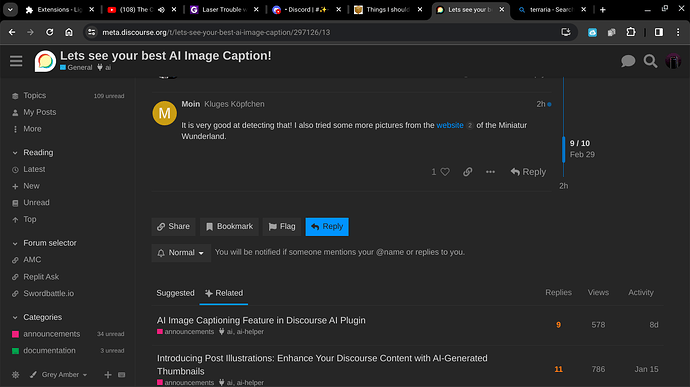
Task: Click Moin's yellow M avatar
Action: (165, 113)
